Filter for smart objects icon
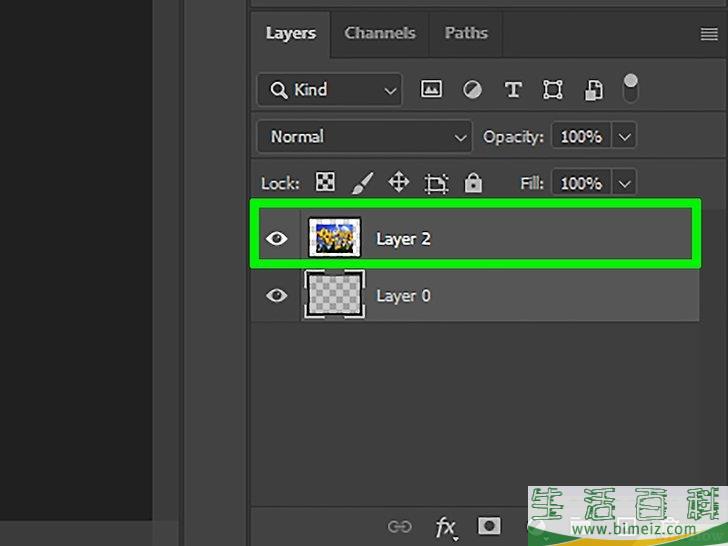Viewport: 728px width, 546px height. click(x=593, y=90)
